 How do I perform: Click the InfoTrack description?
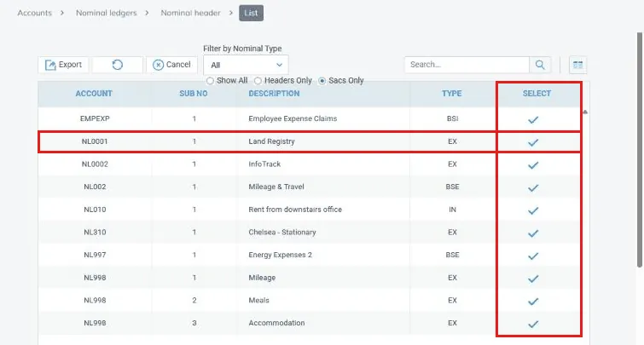(264, 164)
